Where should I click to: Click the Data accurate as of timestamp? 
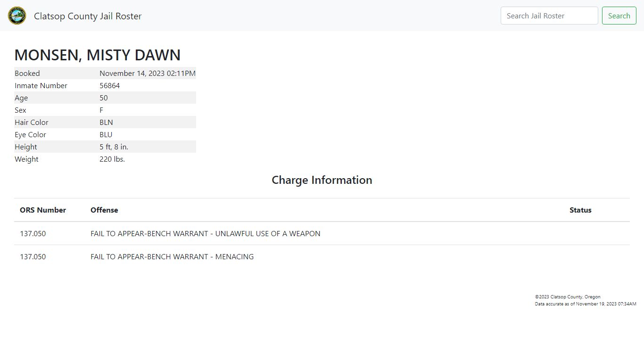click(585, 304)
